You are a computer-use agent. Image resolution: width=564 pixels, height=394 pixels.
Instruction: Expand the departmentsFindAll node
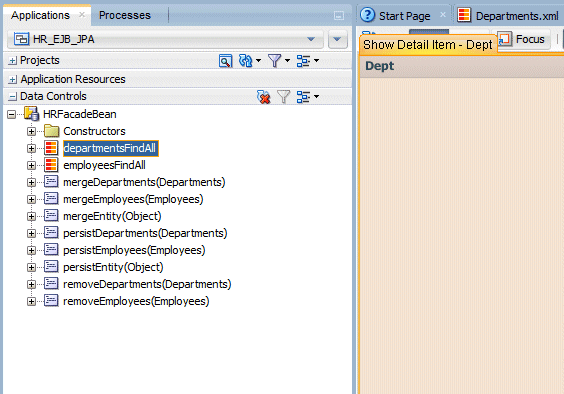point(31,148)
